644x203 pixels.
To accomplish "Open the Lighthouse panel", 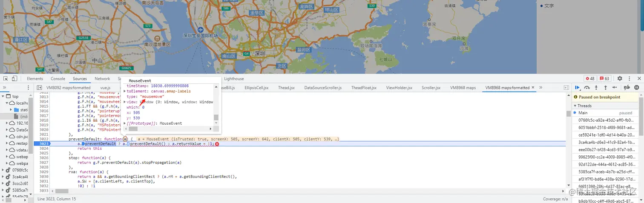I will (x=234, y=79).
